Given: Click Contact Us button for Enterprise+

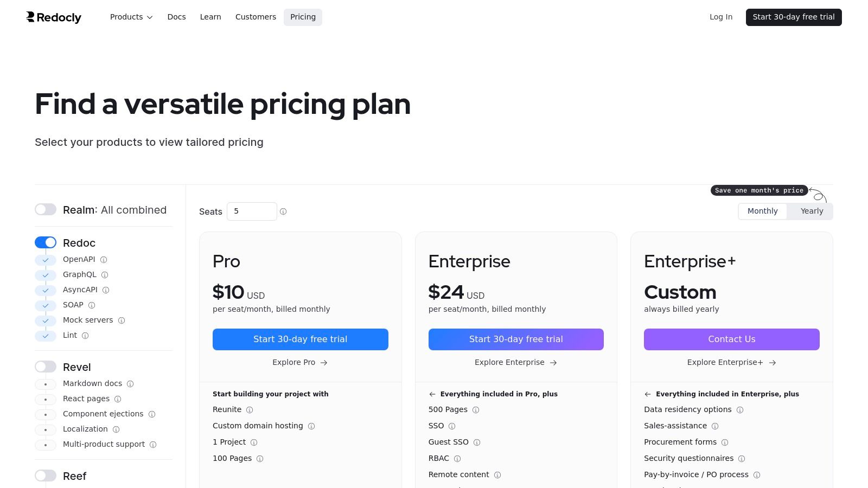Looking at the screenshot, I should (731, 339).
